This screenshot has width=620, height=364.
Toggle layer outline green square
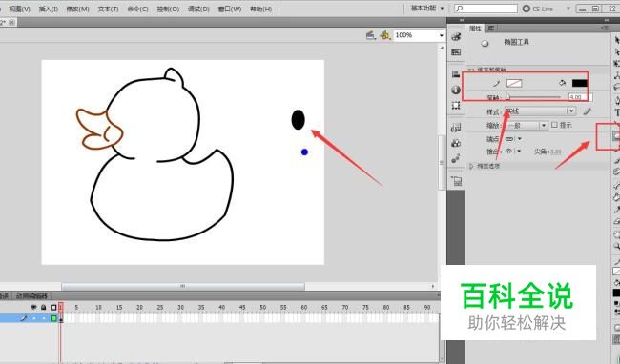click(x=53, y=318)
